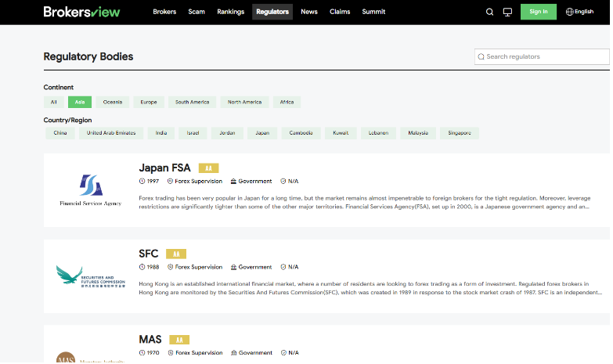Choose the Cambodia country chip
Viewport: 613px width, 364px height.
[301, 133]
